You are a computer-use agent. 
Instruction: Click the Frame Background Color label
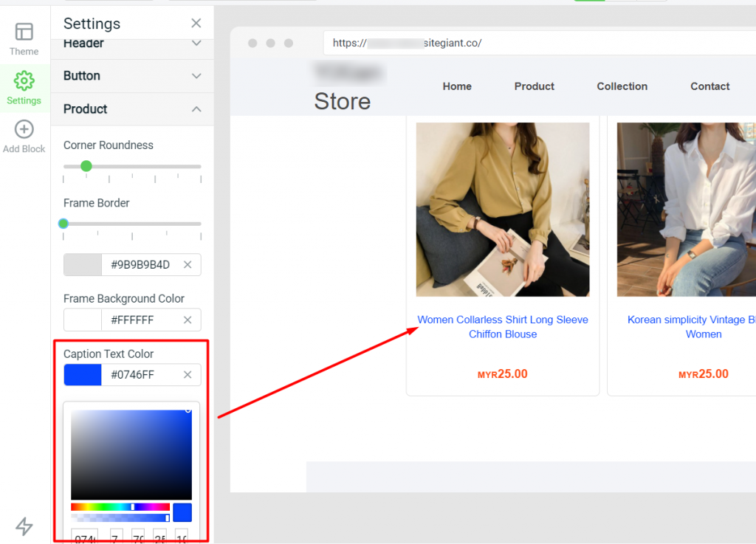124,299
